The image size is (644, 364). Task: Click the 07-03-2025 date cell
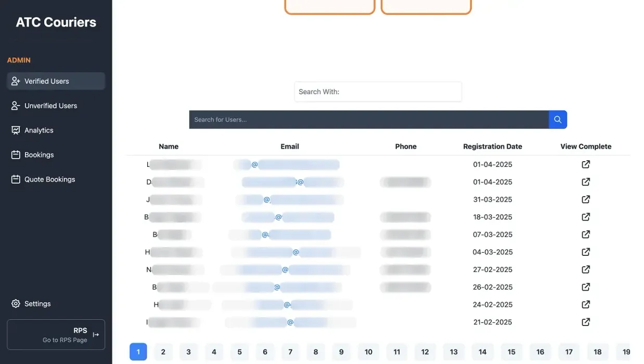[x=493, y=235]
